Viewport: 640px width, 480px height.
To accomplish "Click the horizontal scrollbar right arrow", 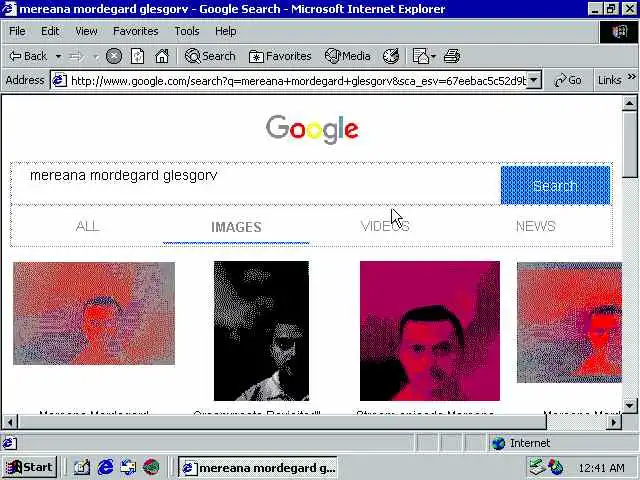I will click(613, 422).
